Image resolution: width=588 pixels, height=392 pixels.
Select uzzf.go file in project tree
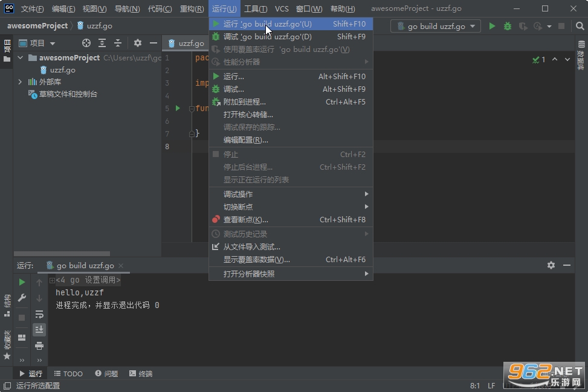pos(58,70)
